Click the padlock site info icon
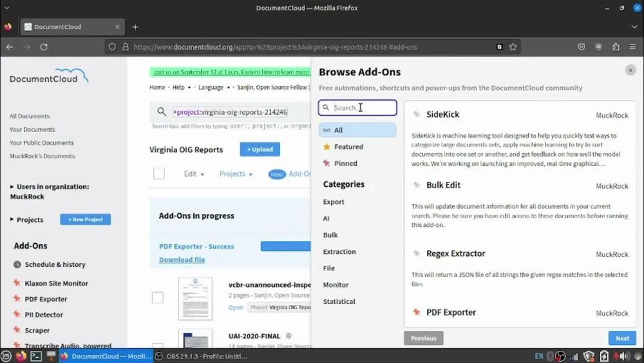Screen dimensions: 644x363 (126, 47)
